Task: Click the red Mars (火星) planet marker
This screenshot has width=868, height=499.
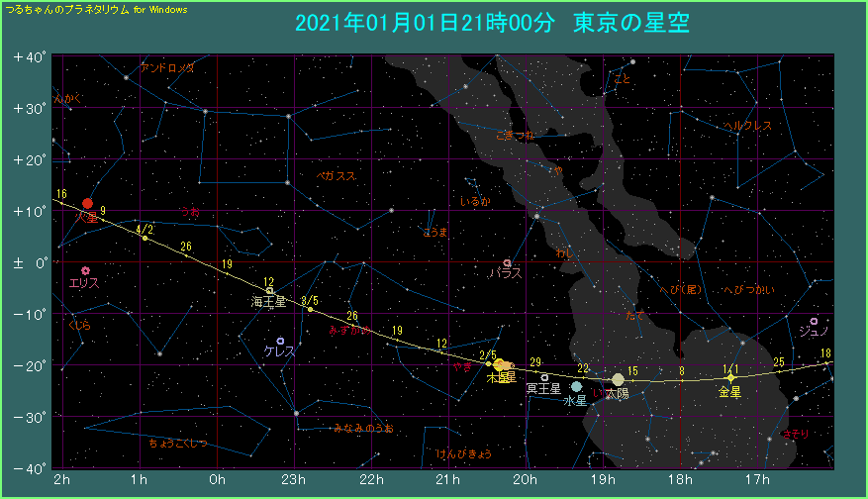Action: click(x=87, y=203)
